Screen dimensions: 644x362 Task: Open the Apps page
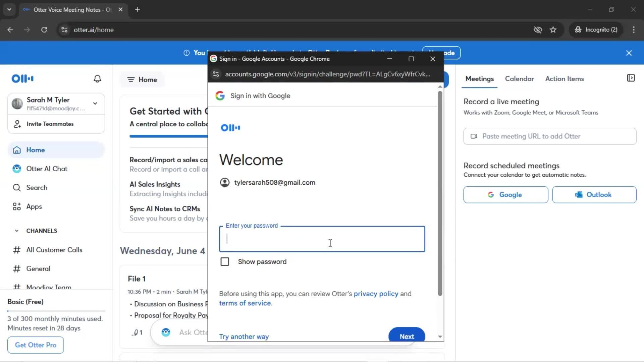point(34,206)
